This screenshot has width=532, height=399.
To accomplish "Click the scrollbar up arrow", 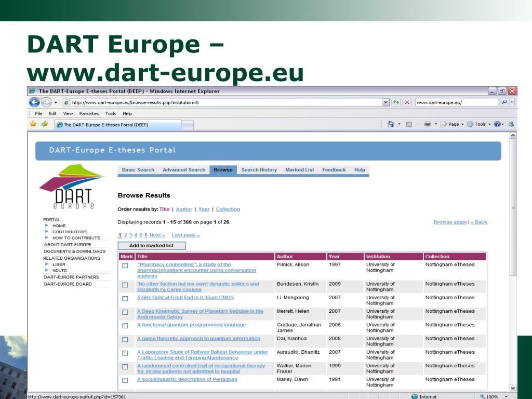I will point(513,136).
